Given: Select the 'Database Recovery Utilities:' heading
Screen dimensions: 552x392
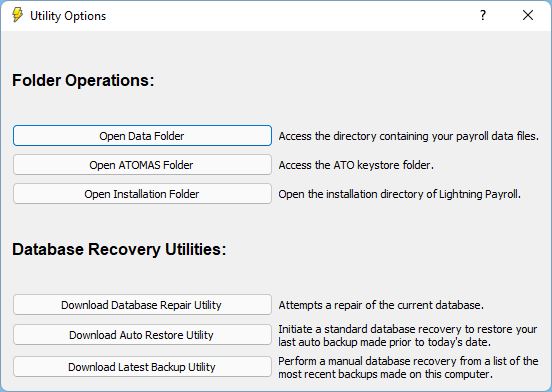Looking at the screenshot, I should click(x=119, y=249).
